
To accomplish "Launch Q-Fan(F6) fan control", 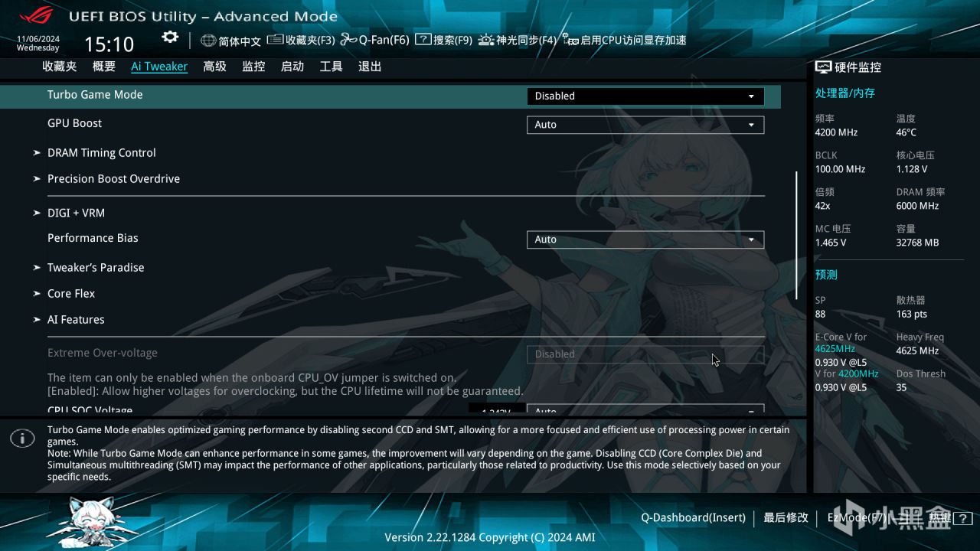I will click(374, 40).
